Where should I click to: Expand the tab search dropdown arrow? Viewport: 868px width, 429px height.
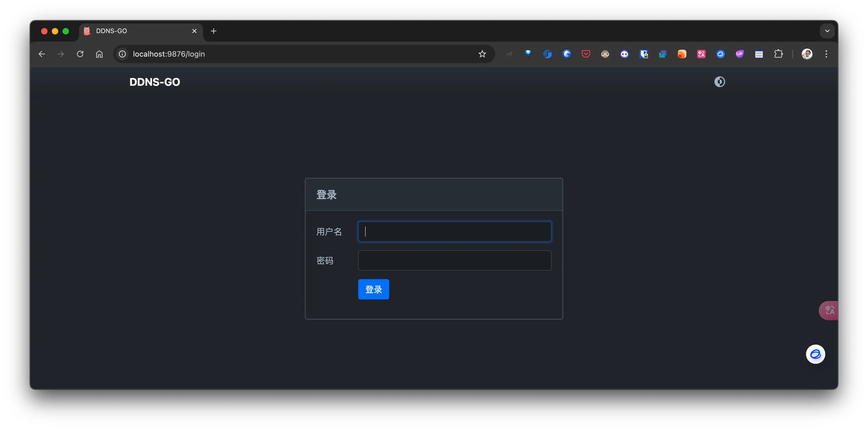click(x=827, y=31)
